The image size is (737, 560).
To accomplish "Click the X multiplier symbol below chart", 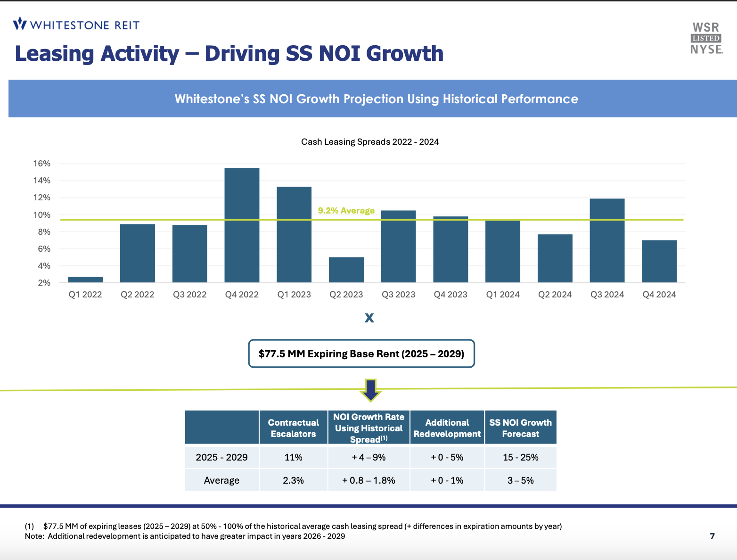I will pos(369,317).
